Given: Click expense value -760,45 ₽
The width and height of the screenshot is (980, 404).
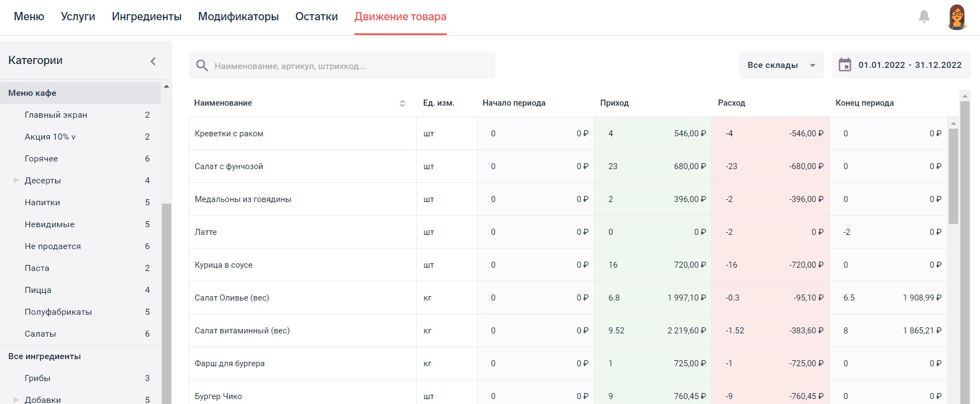Looking at the screenshot, I should pyautogui.click(x=806, y=396).
